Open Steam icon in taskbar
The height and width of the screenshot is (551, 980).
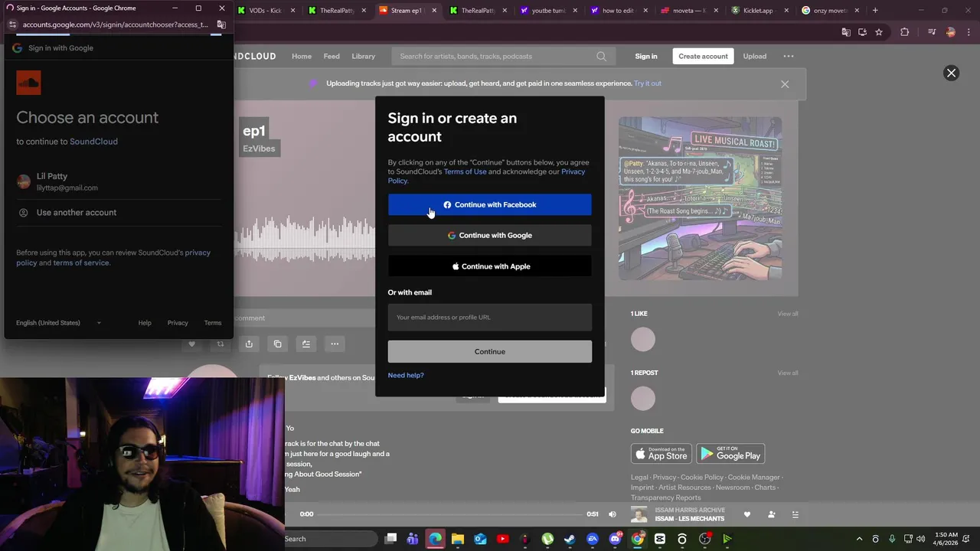(570, 539)
